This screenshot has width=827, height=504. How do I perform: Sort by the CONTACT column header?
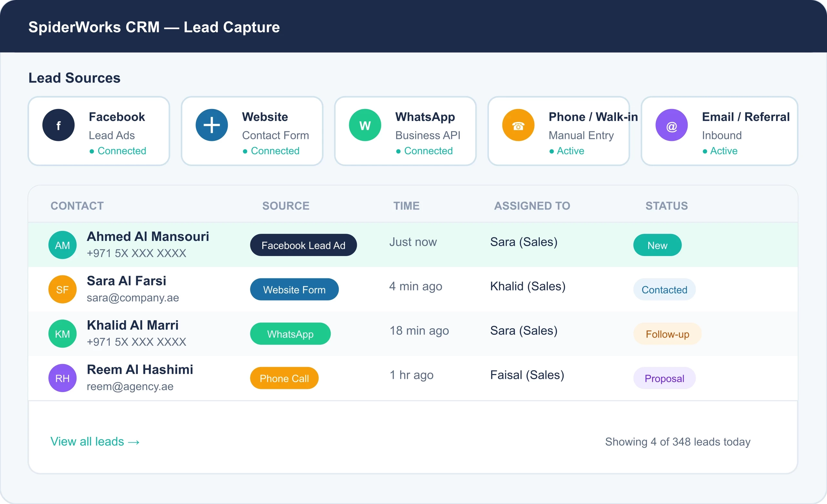pos(77,205)
